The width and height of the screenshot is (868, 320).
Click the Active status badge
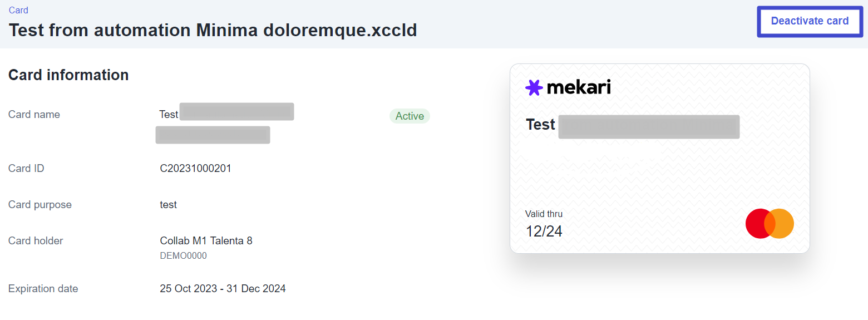(x=410, y=116)
